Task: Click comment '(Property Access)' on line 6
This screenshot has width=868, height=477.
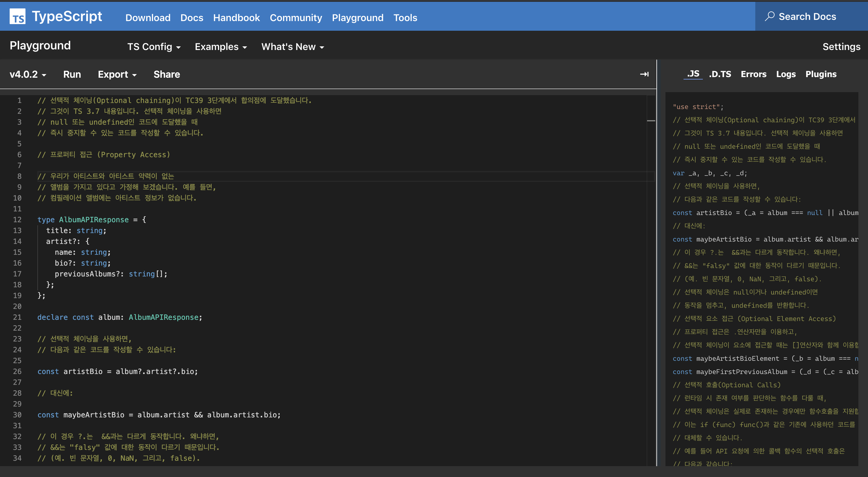Action: click(134, 155)
